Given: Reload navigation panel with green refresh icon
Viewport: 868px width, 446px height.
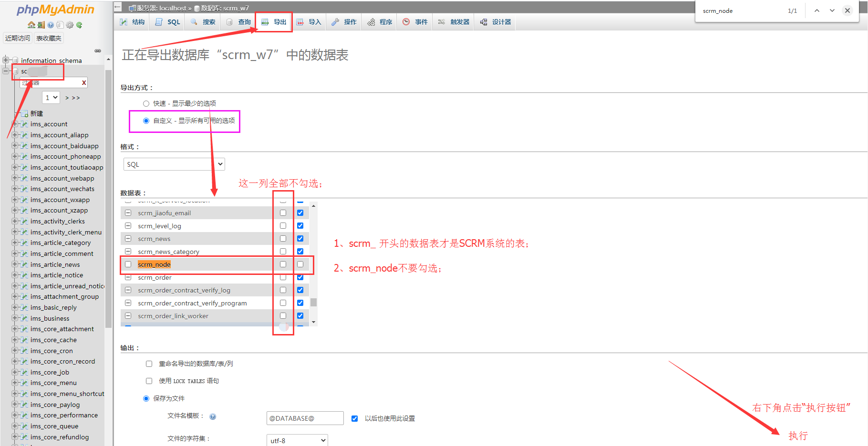Looking at the screenshot, I should click(x=79, y=25).
